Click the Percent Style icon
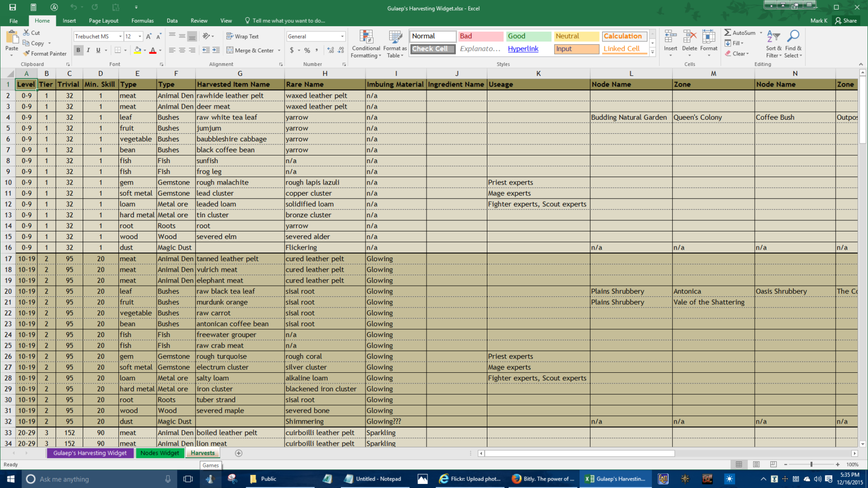 tap(306, 50)
